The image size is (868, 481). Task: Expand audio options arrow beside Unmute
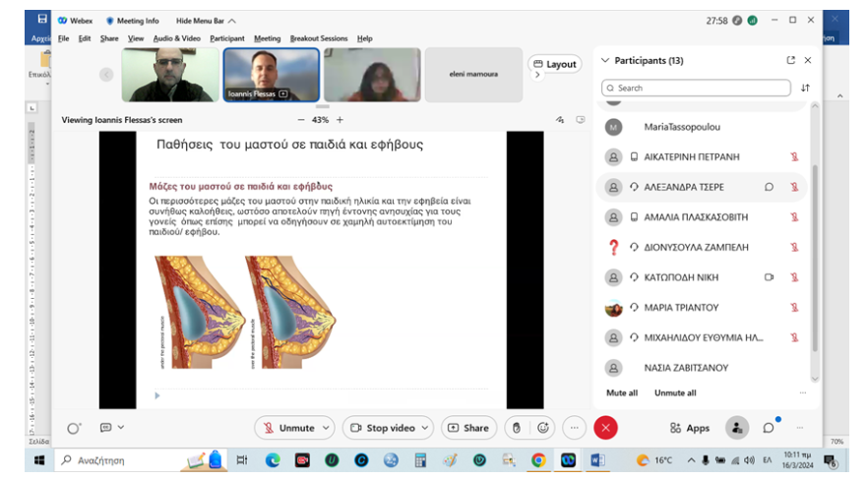[x=325, y=428]
